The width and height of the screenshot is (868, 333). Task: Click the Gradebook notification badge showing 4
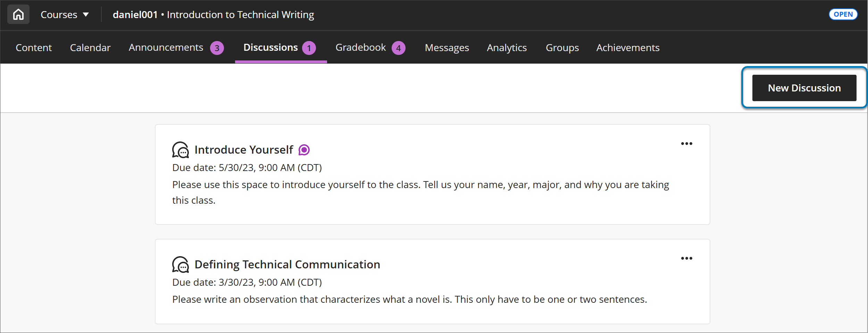pos(398,48)
